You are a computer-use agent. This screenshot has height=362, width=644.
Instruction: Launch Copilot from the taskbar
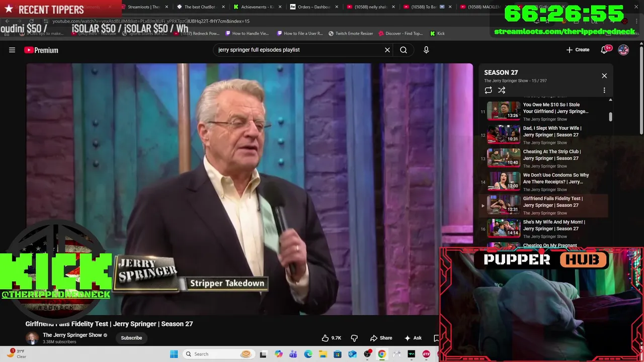click(279, 354)
